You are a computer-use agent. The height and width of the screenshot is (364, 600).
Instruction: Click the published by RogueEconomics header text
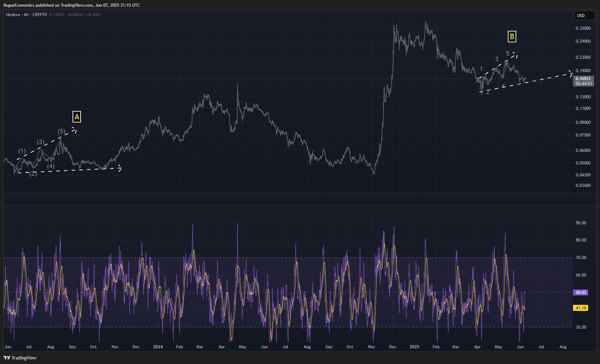71,5
